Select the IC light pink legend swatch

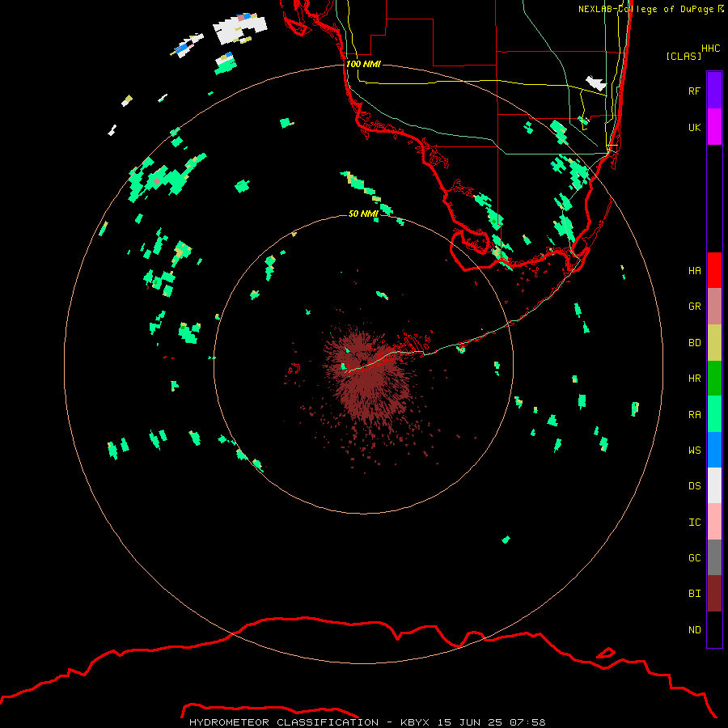tap(714, 522)
